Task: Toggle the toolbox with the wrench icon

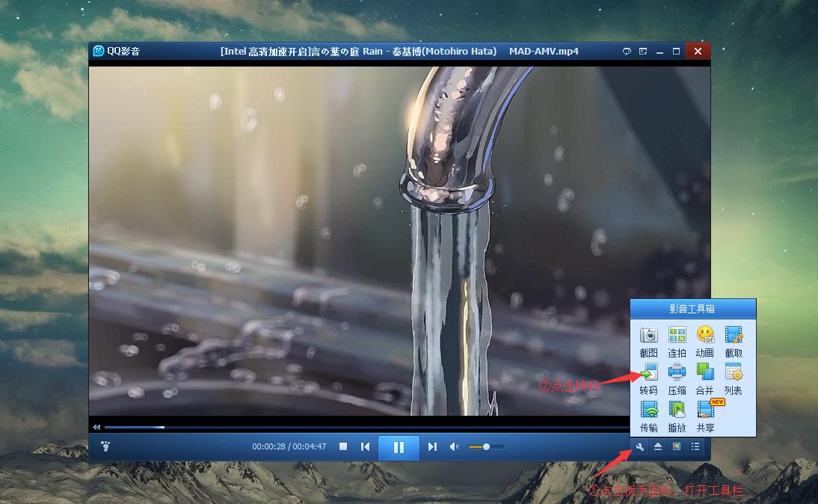Action: (x=639, y=446)
